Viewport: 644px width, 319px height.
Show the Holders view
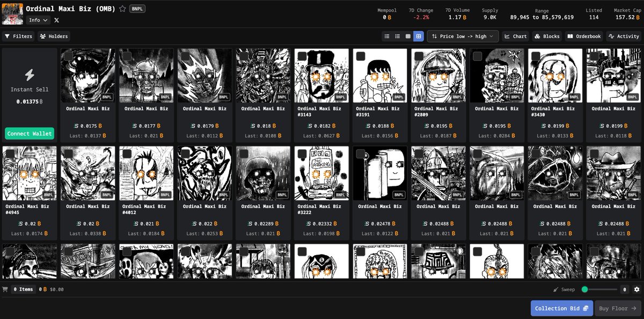tap(54, 36)
